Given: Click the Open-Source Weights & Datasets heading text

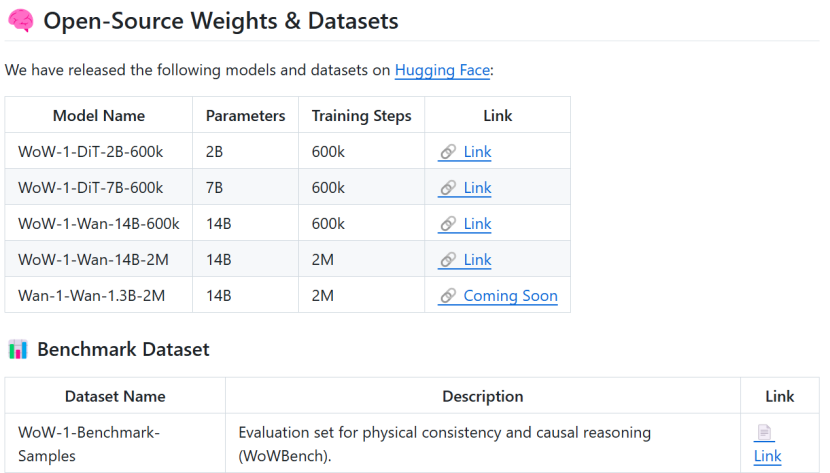Looking at the screenshot, I should point(220,20).
